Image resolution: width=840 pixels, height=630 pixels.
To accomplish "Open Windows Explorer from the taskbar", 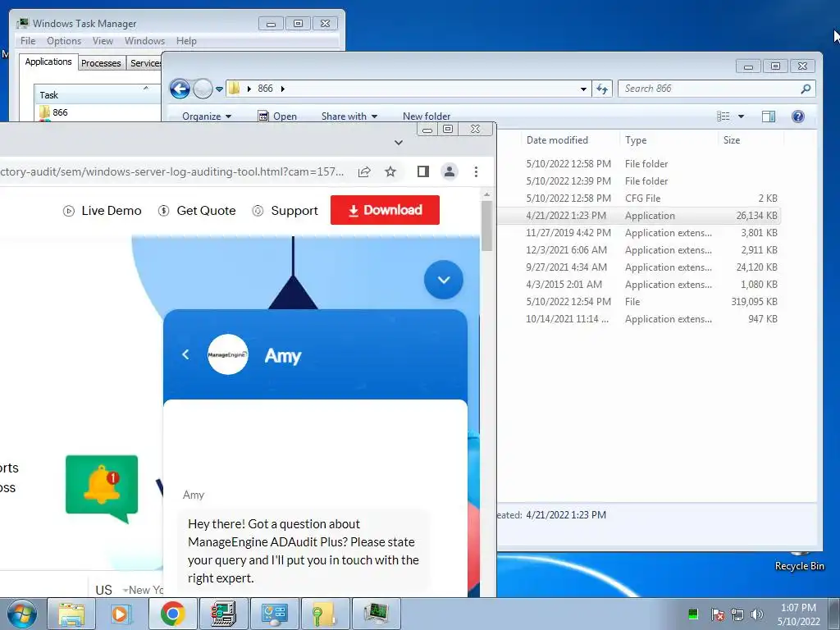I will pos(71,614).
